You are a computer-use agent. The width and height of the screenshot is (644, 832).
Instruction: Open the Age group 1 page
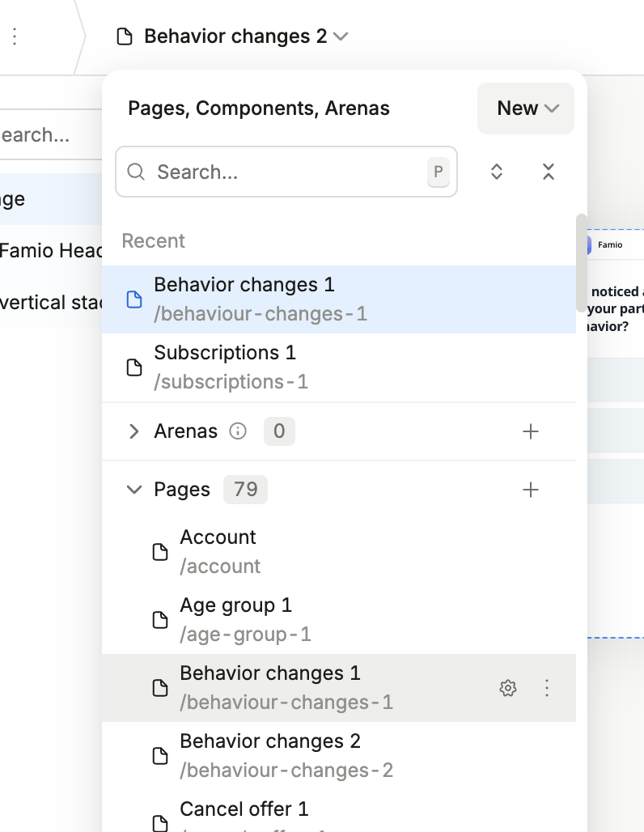(x=235, y=619)
